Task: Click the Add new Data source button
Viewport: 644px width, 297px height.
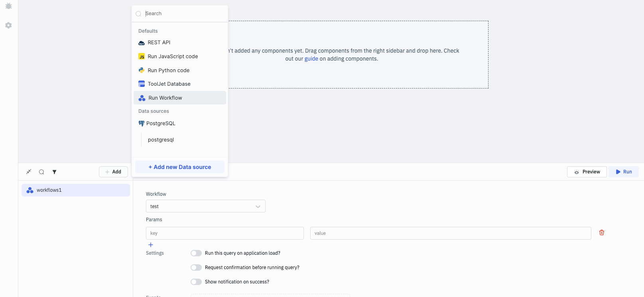Action: pos(180,167)
